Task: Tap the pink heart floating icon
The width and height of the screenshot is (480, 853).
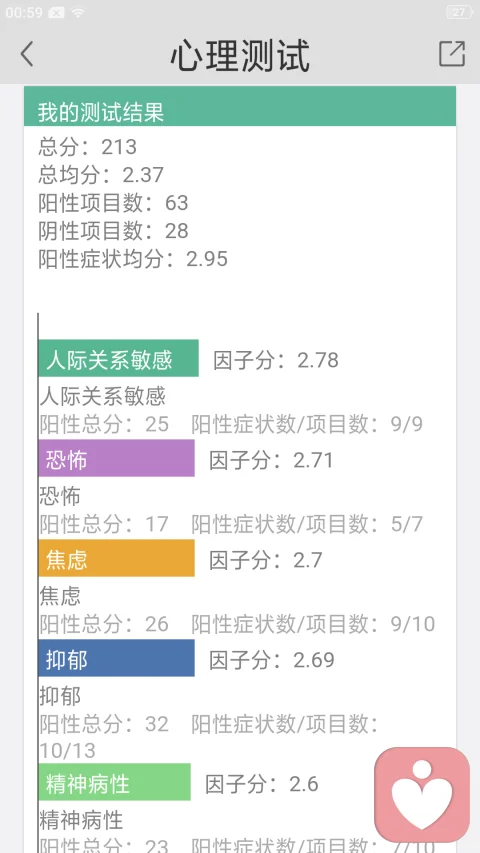Action: tap(422, 795)
